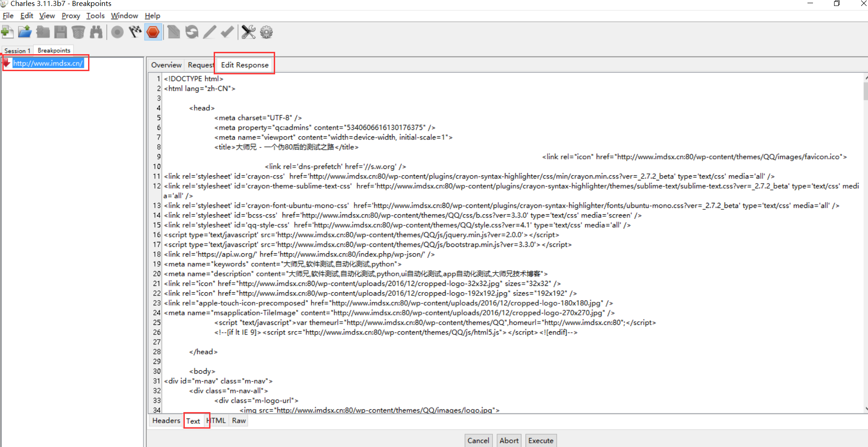
Task: Click the Execute button
Action: [x=541, y=440]
